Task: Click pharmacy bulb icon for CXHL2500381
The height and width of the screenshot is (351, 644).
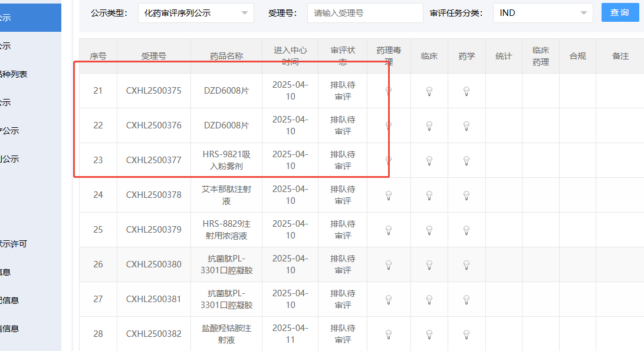Action: tap(466, 300)
